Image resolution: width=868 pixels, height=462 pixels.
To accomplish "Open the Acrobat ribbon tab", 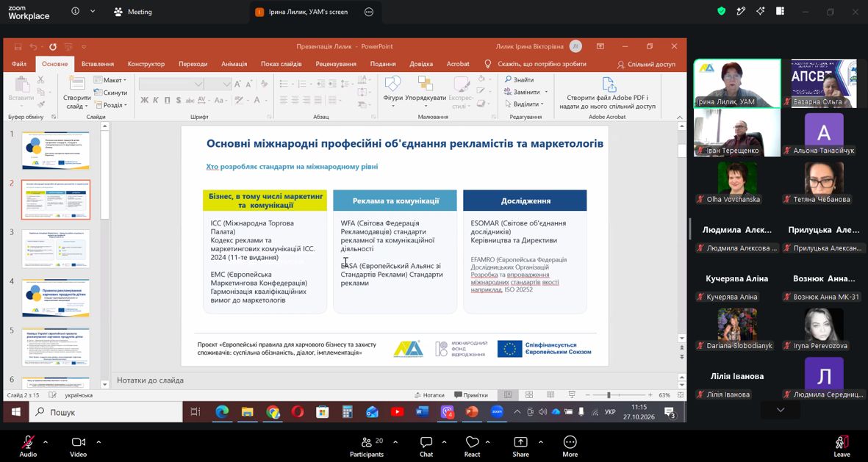I will tap(458, 64).
